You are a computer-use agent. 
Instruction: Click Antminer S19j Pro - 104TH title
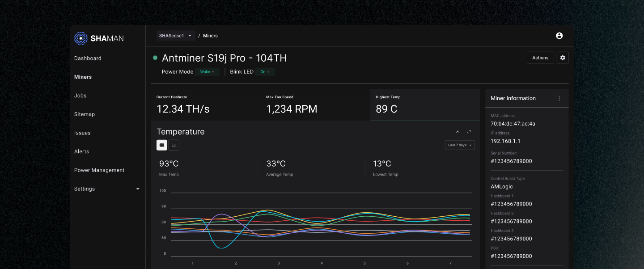[x=224, y=58]
